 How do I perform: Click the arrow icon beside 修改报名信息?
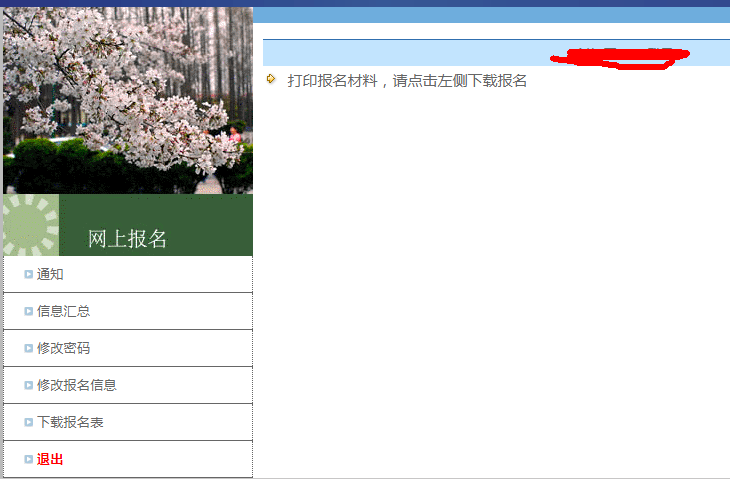click(x=29, y=385)
